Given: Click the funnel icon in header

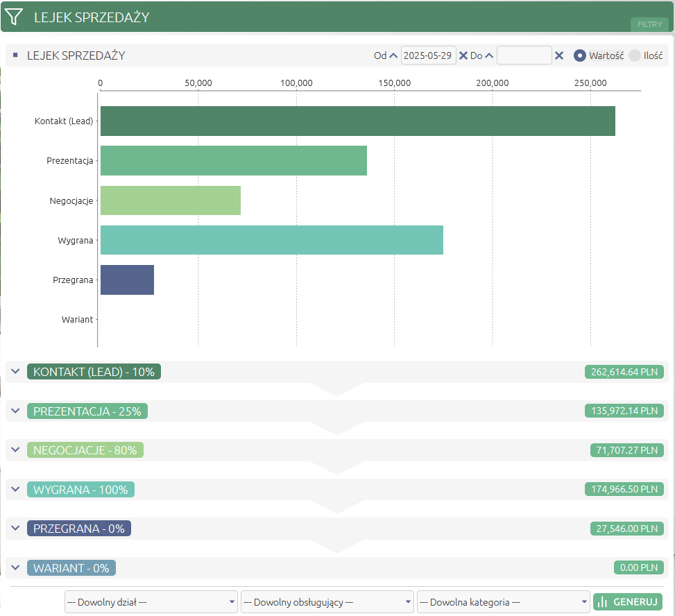Looking at the screenshot, I should pos(14,17).
